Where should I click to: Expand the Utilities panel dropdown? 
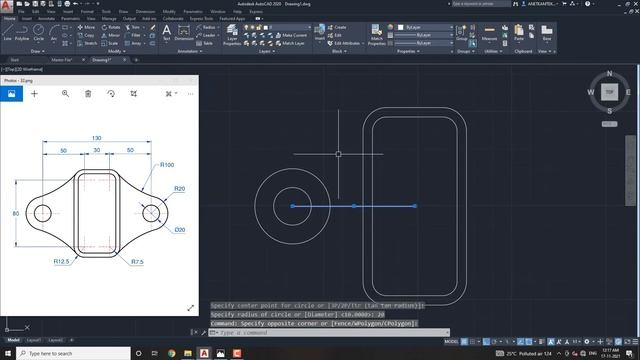pos(493,51)
